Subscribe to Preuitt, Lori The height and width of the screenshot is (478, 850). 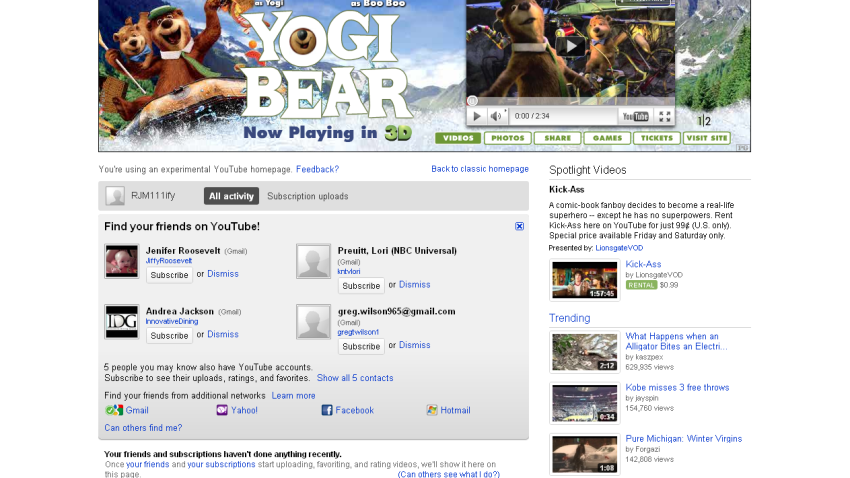(361, 286)
